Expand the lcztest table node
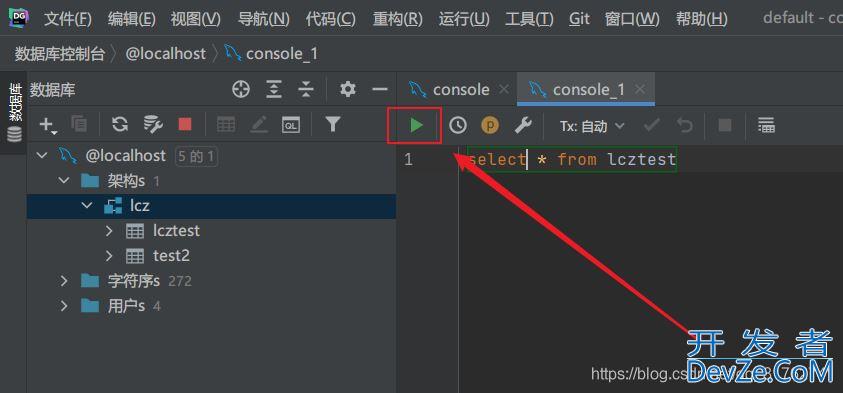This screenshot has width=843, height=393. pos(109,231)
